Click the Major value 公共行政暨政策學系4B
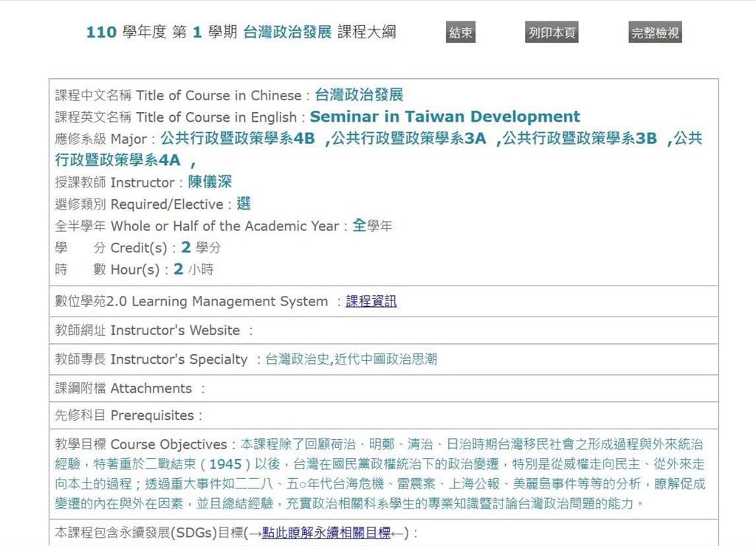This screenshot has width=756, height=546. pos(238,138)
